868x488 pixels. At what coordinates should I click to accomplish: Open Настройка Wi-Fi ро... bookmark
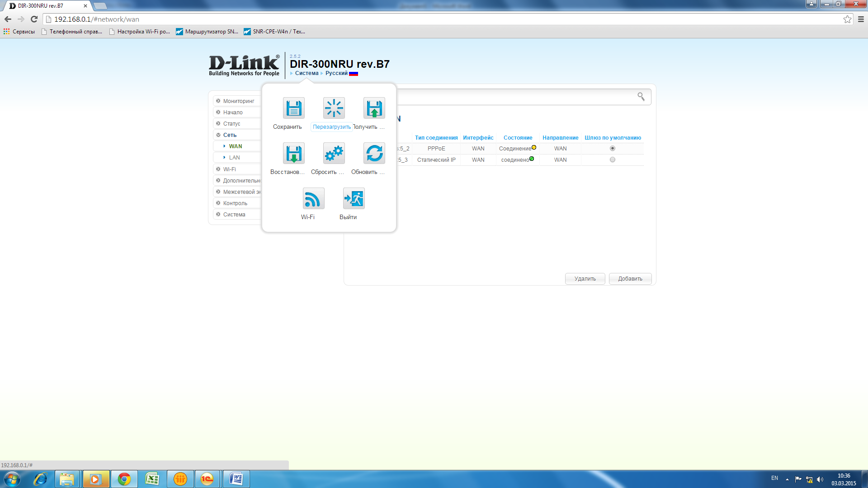[140, 32]
